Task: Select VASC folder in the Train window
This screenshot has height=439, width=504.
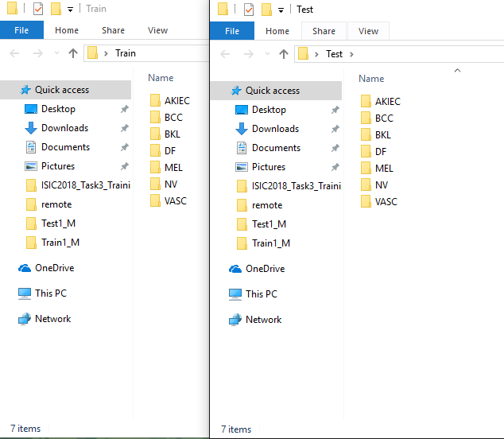Action: point(169,201)
